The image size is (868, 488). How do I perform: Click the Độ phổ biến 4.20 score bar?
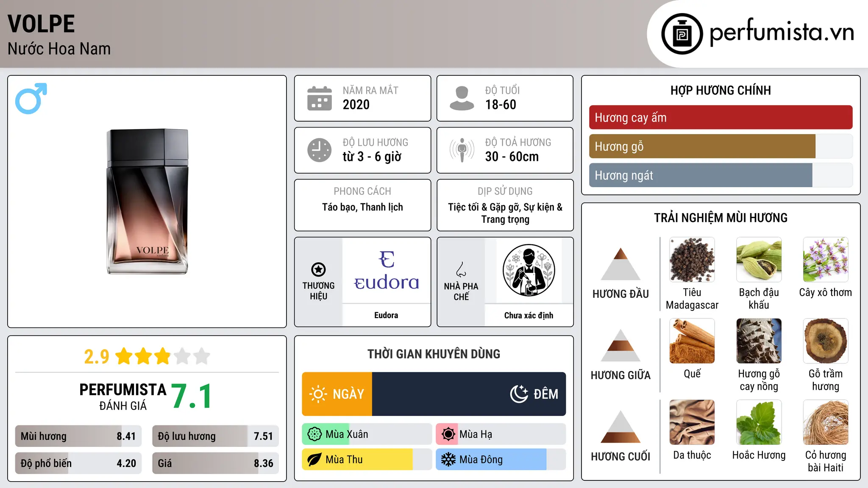click(78, 463)
